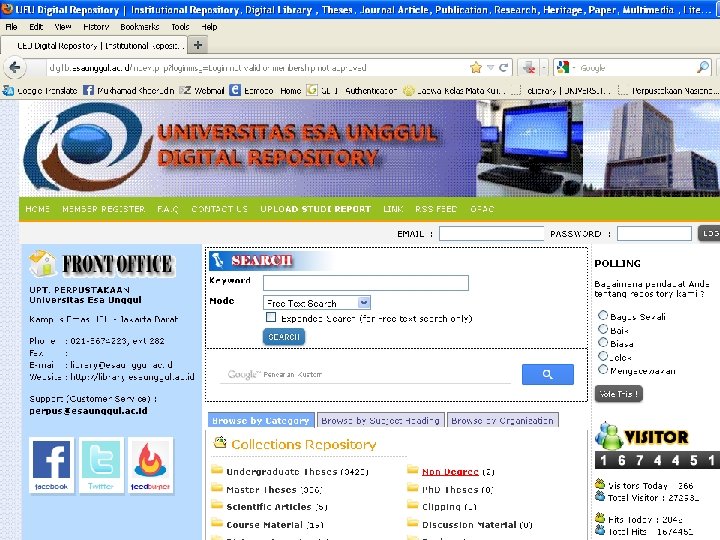Image resolution: width=720 pixels, height=540 pixels.
Task: Switch to Browse by Subject Heading tab
Action: (380, 420)
